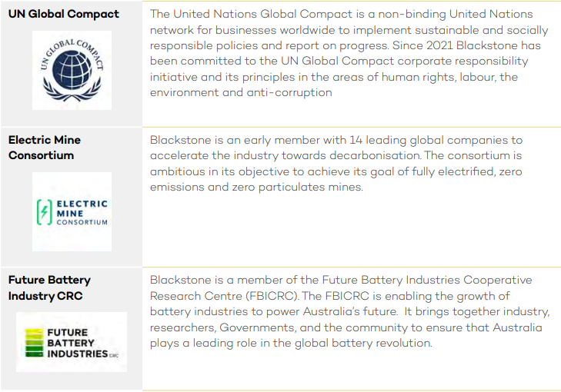Click the word 'anti-corruption' in the first paragraph
This screenshot has height=392, width=561.
pos(289,92)
